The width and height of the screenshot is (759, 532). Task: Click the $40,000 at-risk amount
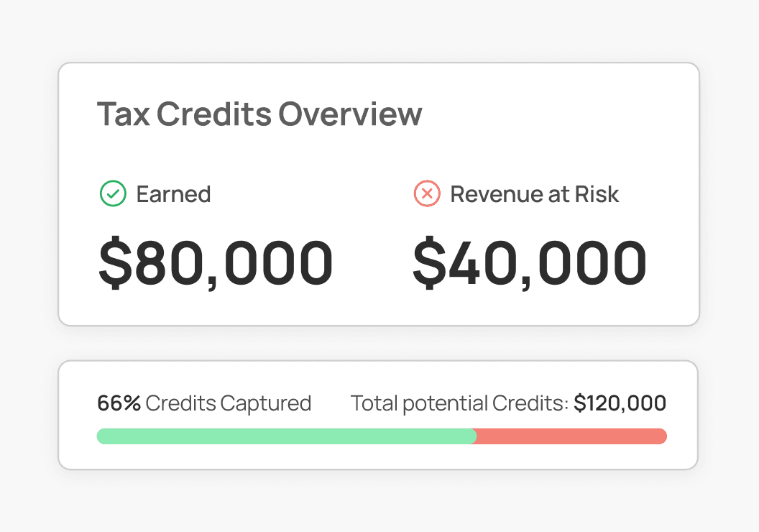point(529,262)
